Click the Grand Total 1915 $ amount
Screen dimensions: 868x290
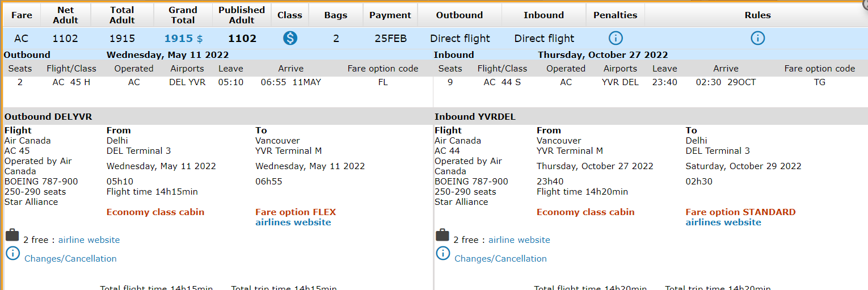pyautogui.click(x=183, y=39)
